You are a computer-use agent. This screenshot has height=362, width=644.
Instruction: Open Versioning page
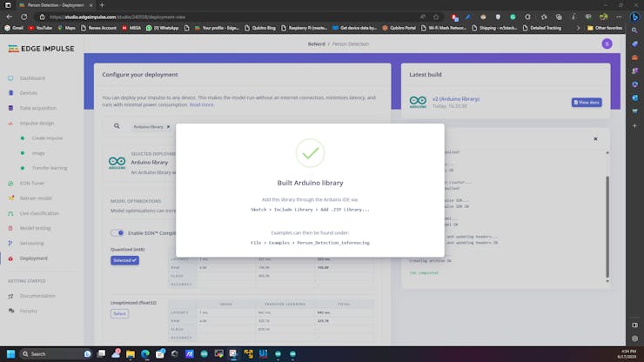[31, 244]
